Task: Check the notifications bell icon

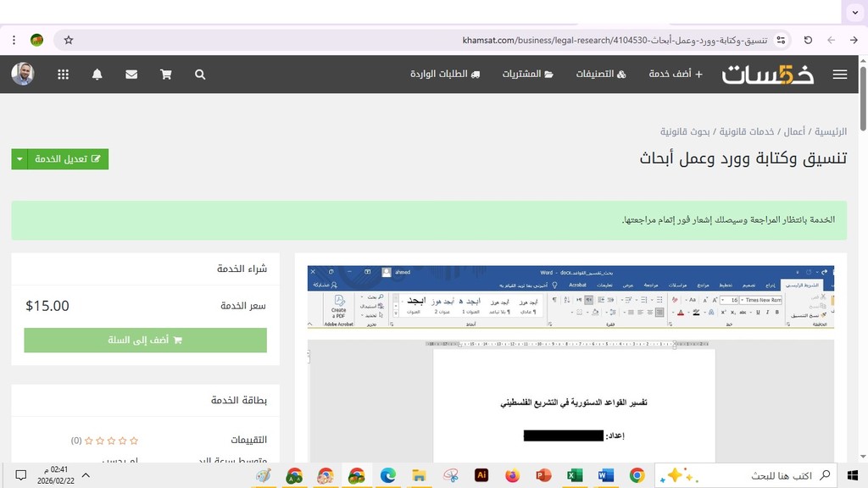Action: pos(97,75)
